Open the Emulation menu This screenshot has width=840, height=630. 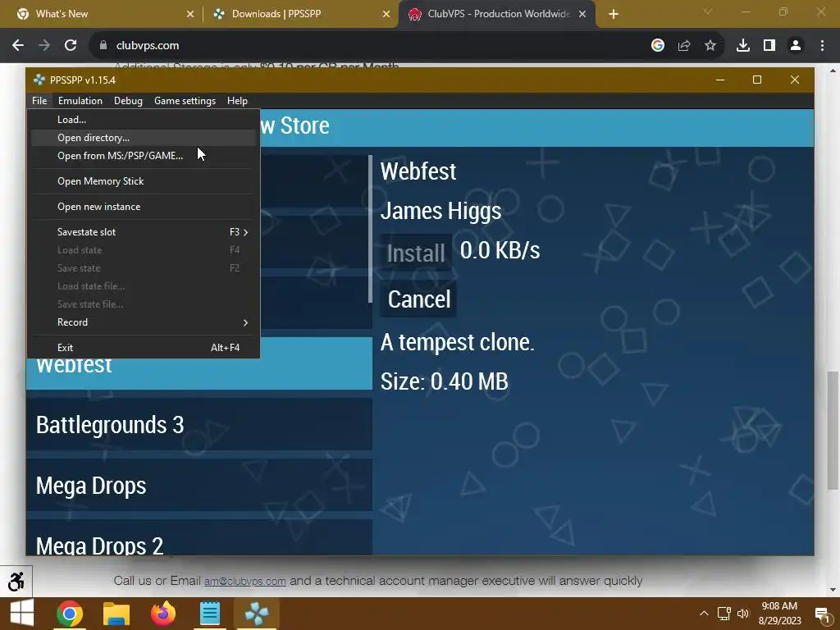point(80,101)
